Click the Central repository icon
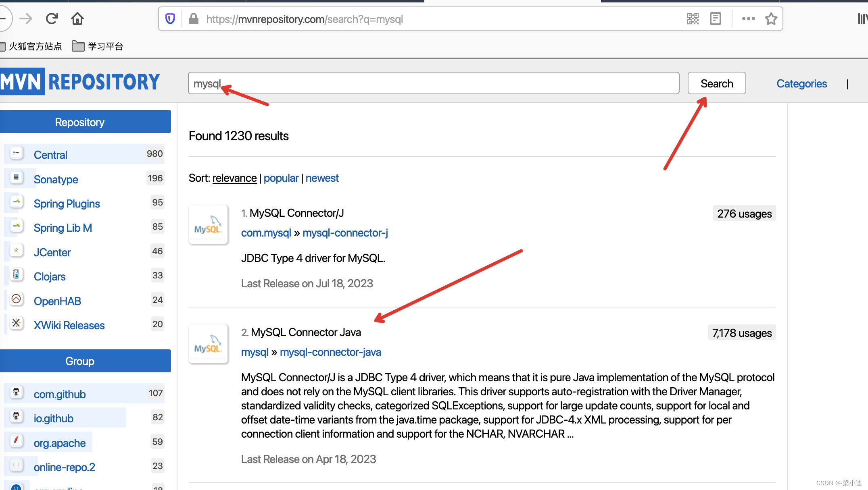The height and width of the screenshot is (490, 868). click(x=16, y=153)
